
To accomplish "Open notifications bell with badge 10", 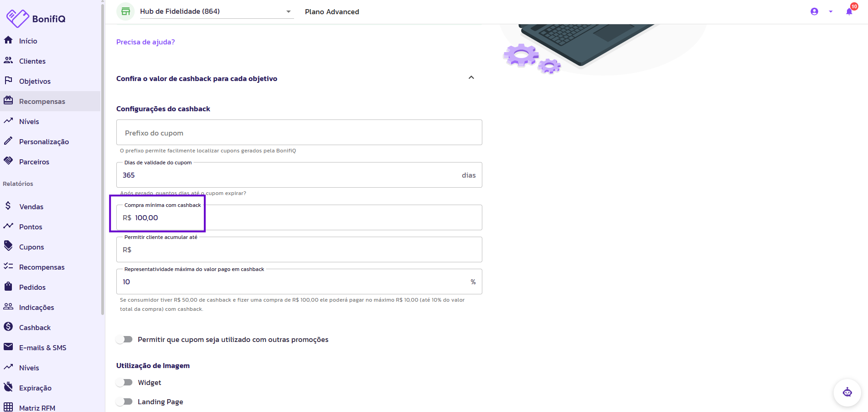I will [x=850, y=11].
